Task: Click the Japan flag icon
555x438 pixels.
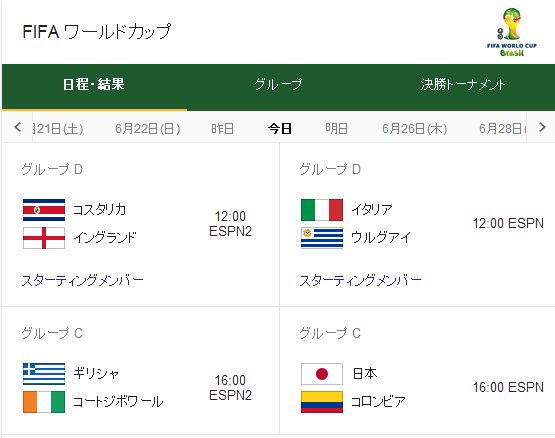Action: tap(322, 374)
